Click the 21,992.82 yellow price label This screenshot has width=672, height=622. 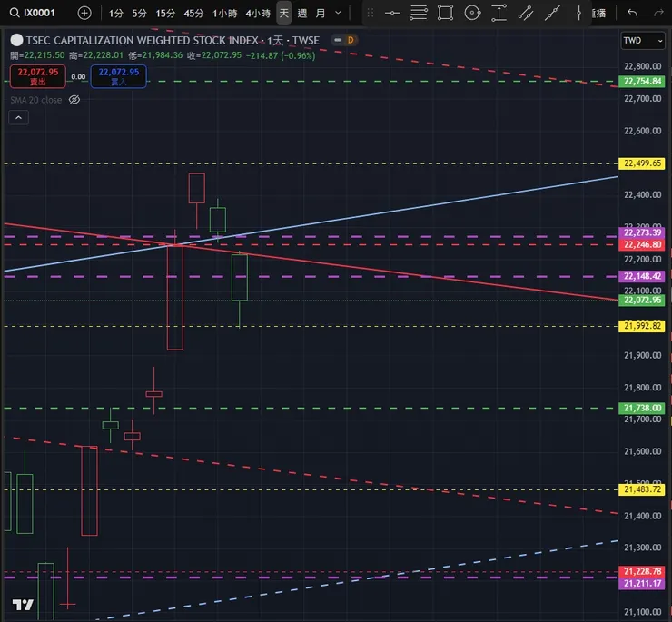point(642,326)
